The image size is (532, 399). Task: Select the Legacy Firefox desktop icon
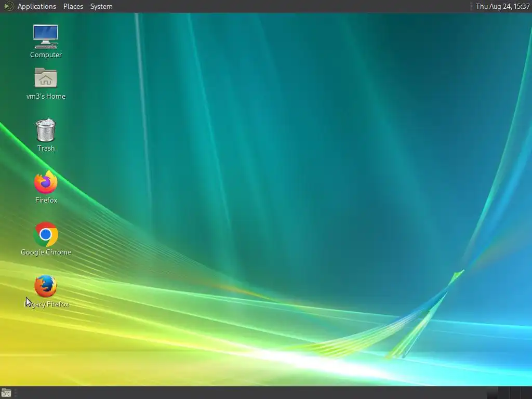point(46,291)
